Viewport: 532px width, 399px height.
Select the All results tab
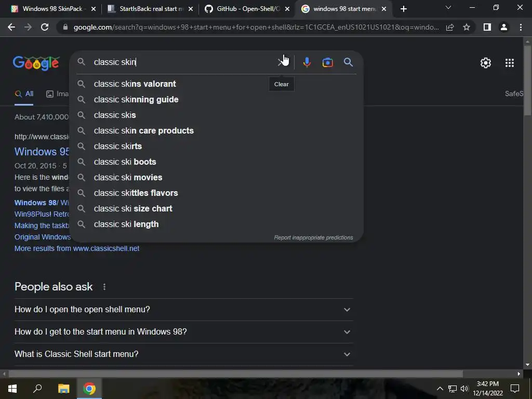(24, 94)
